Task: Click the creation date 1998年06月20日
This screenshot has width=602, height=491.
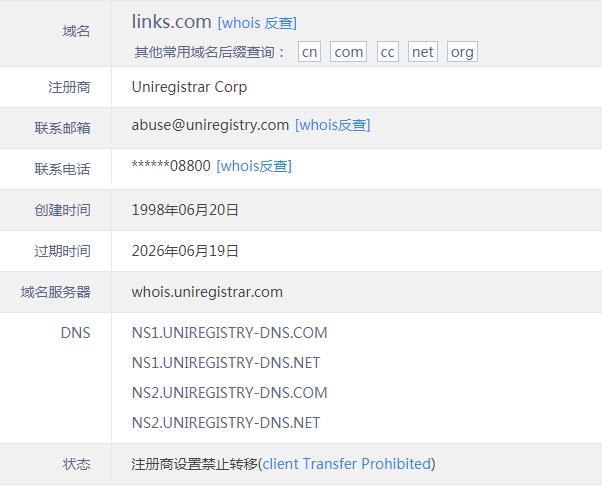Action: click(185, 210)
